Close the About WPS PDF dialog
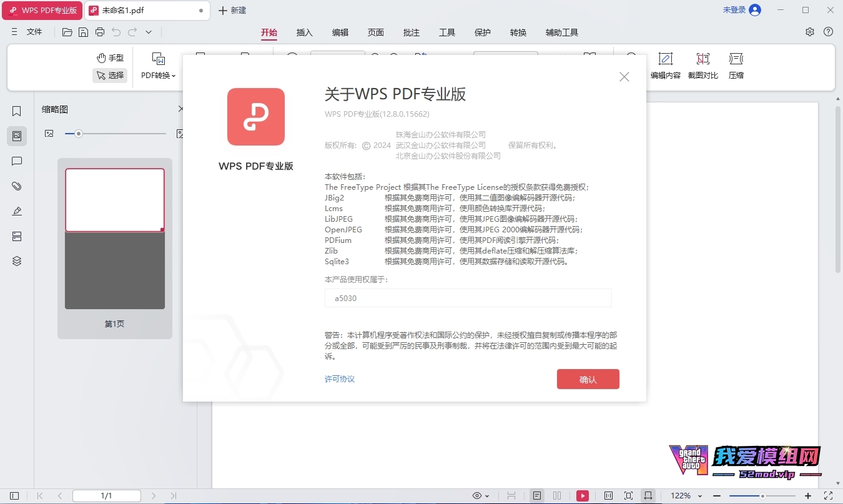The image size is (843, 504). pyautogui.click(x=624, y=77)
